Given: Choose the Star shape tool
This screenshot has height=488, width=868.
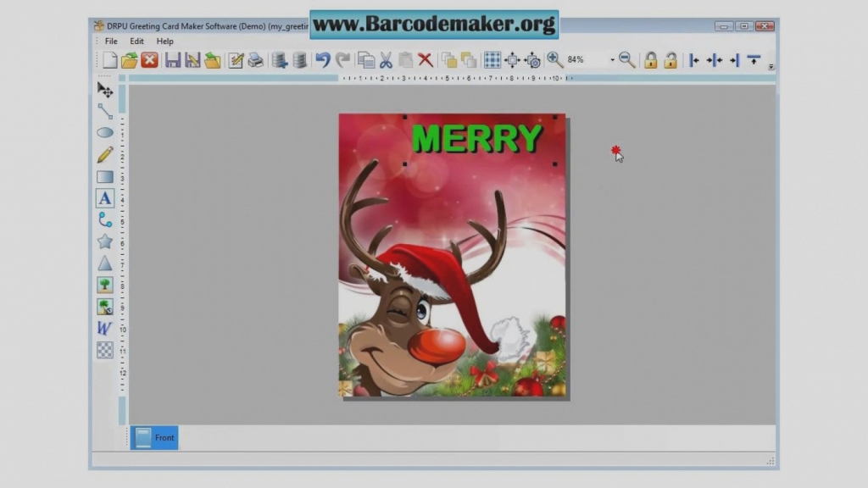Looking at the screenshot, I should [104, 241].
